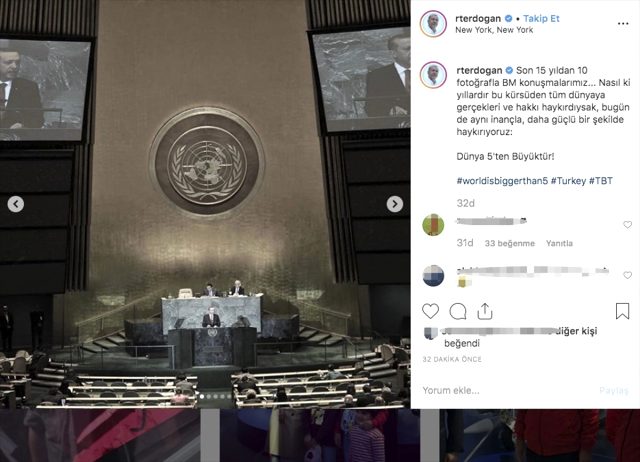640x462 pixels.
Task: Go to next photo with right arrow
Action: tap(395, 204)
